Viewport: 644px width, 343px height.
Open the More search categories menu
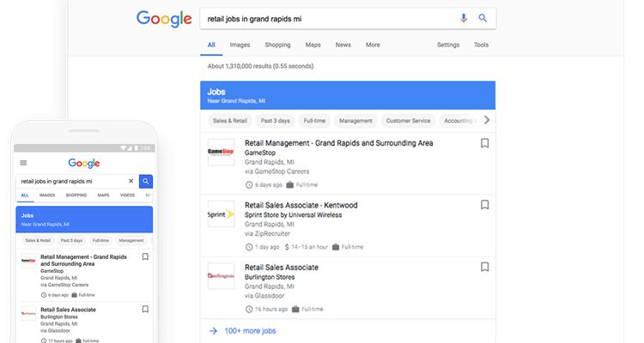(x=373, y=45)
